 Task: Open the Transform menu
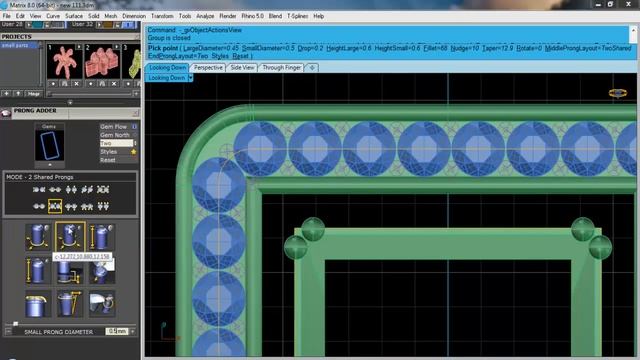click(162, 16)
